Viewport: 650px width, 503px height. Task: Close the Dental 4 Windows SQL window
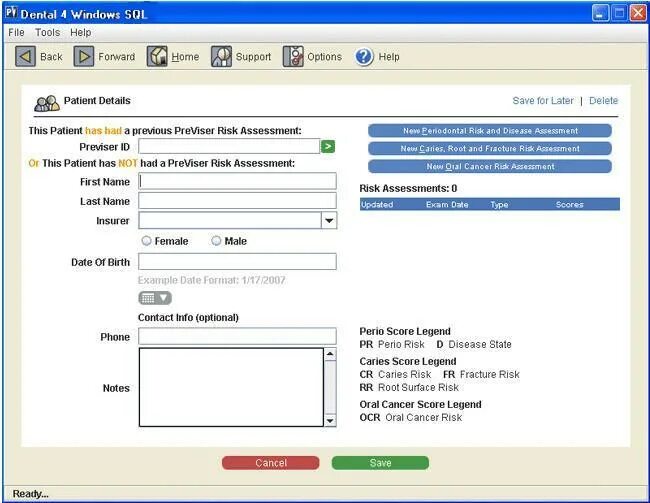[x=638, y=13]
